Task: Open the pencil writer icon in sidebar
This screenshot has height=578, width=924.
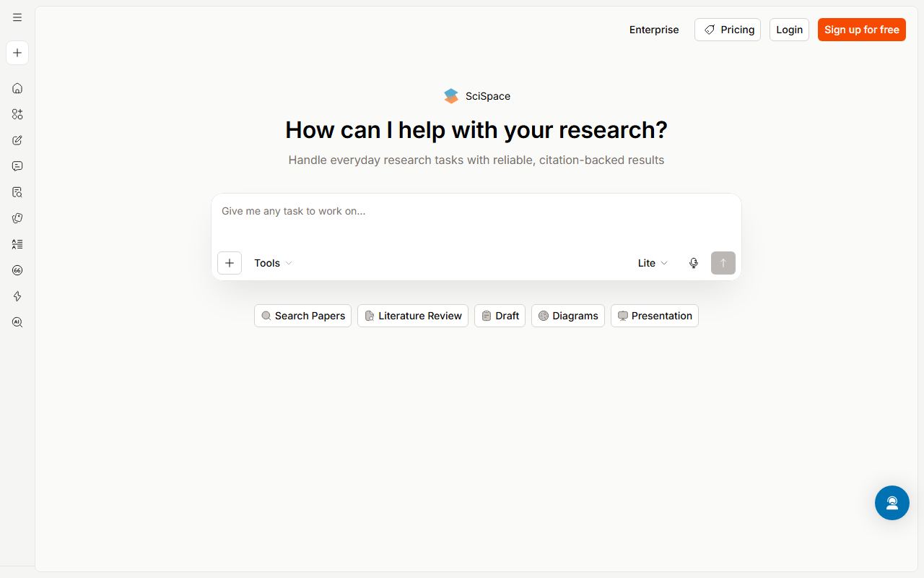Action: coord(17,140)
